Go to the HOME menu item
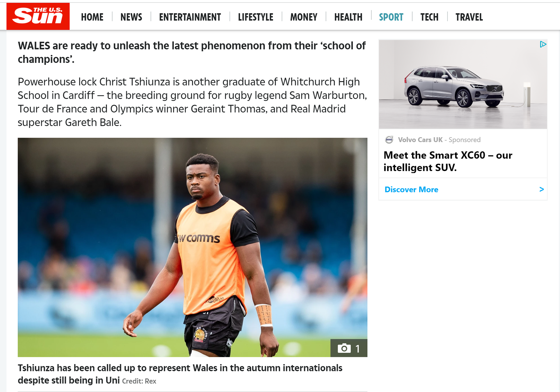The height and width of the screenshot is (392, 560). coord(92,17)
